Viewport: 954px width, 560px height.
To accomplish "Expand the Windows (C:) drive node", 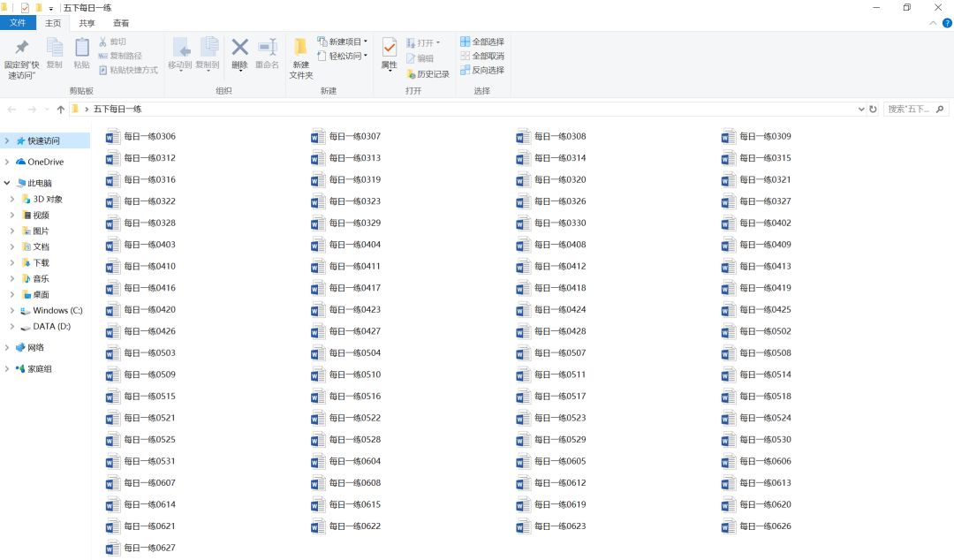I will pos(12,310).
